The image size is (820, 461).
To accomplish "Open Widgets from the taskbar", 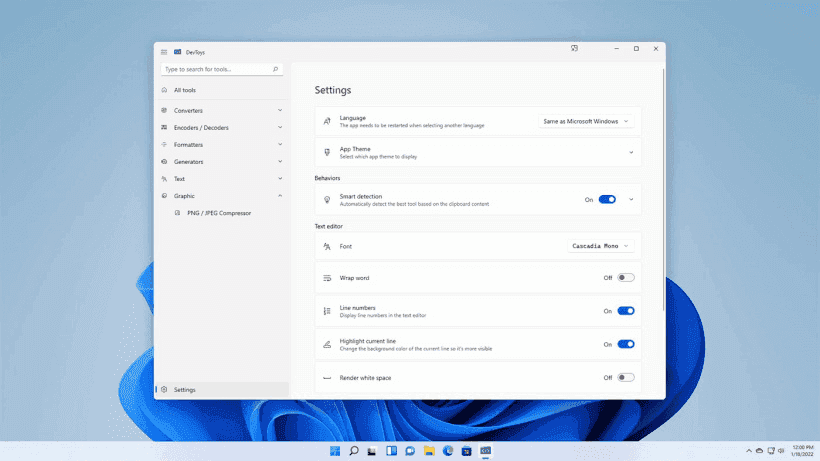I will pyautogui.click(x=391, y=451).
